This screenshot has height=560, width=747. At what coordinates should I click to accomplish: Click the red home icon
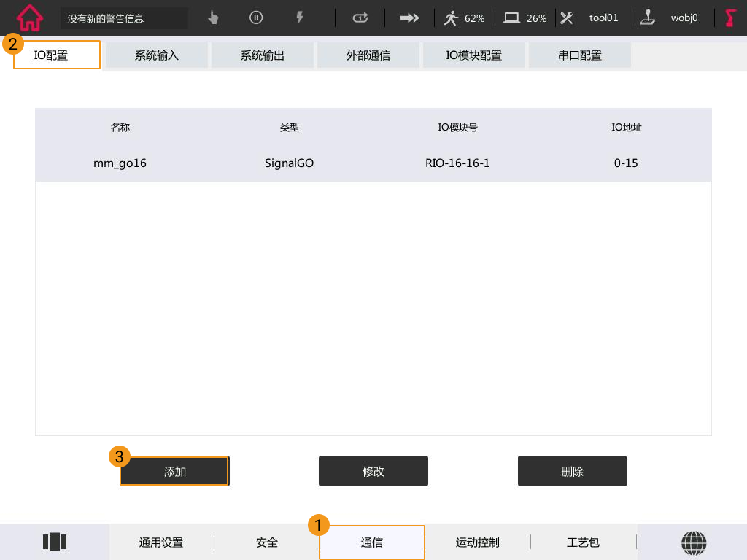pos(30,17)
